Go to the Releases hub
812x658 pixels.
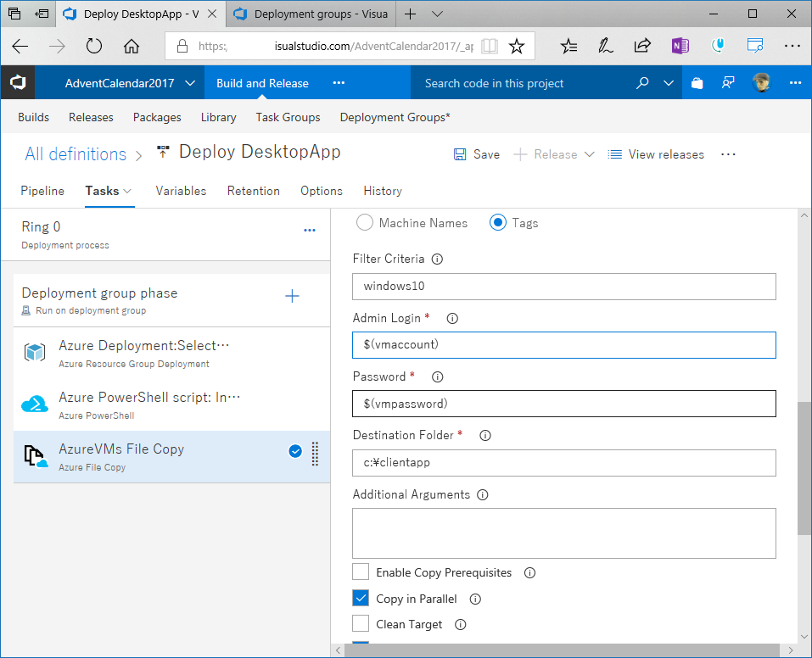pos(91,118)
